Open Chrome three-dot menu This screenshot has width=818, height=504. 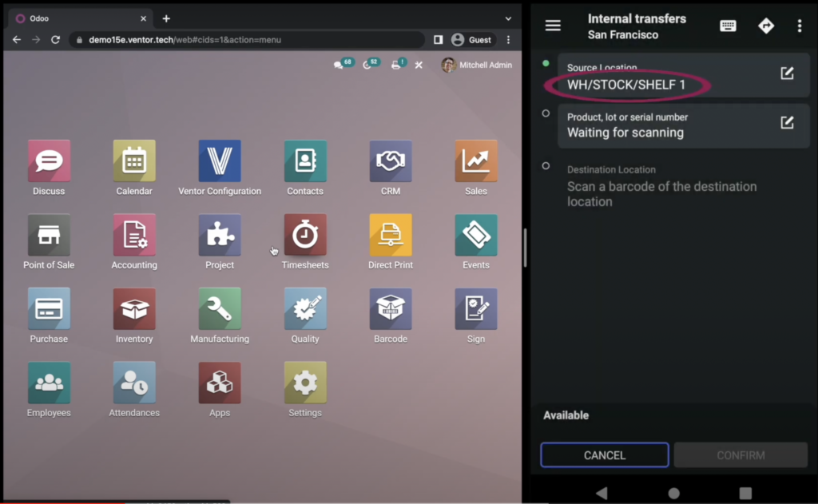[x=509, y=40]
